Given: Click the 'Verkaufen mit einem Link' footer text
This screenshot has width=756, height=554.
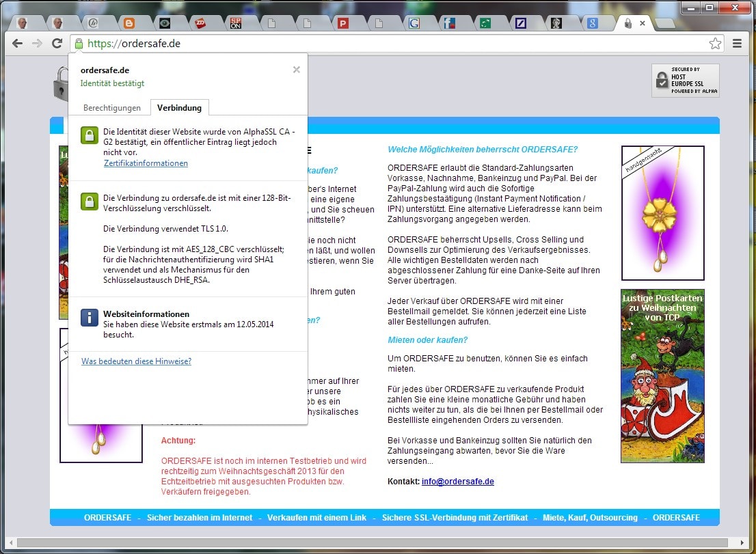Looking at the screenshot, I should (x=316, y=517).
